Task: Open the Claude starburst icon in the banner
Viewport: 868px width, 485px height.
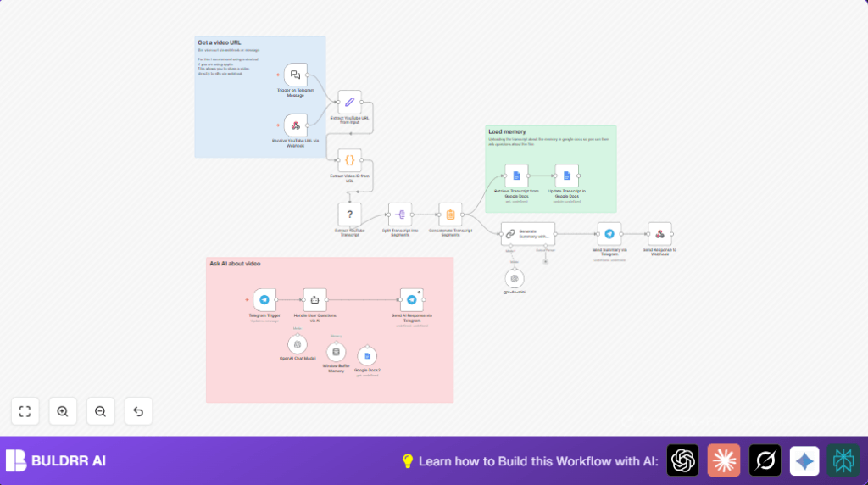Action: point(724,460)
